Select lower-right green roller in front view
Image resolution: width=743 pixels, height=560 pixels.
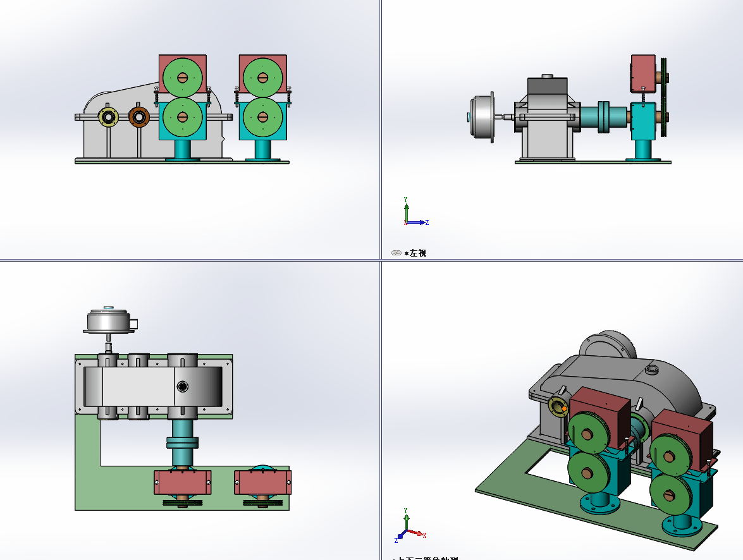click(x=263, y=117)
